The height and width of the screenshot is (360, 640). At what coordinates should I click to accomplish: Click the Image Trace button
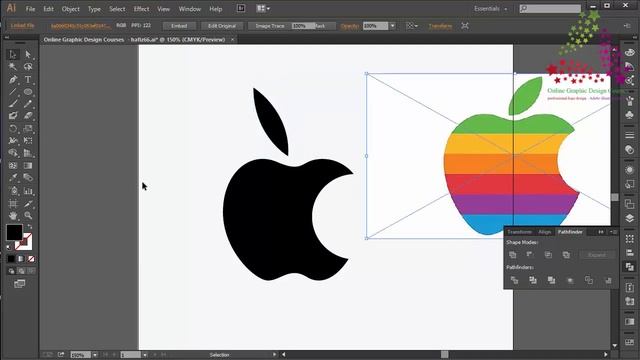tap(270, 26)
